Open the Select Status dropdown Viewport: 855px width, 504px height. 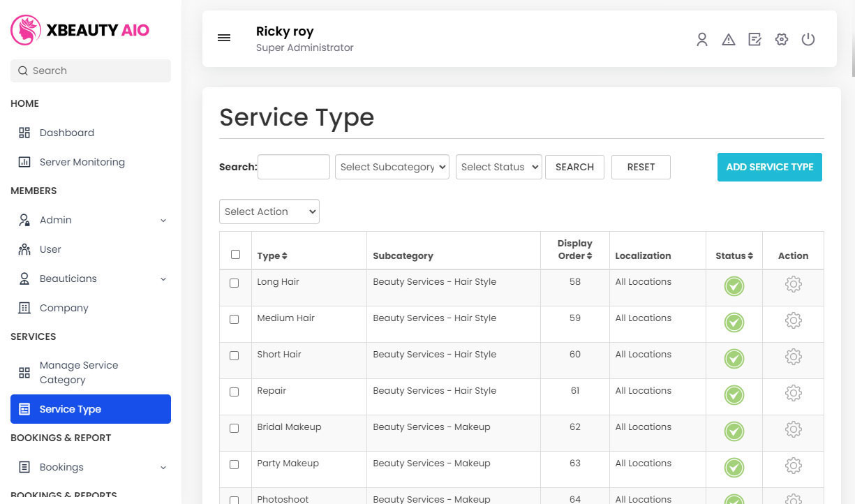click(x=498, y=167)
